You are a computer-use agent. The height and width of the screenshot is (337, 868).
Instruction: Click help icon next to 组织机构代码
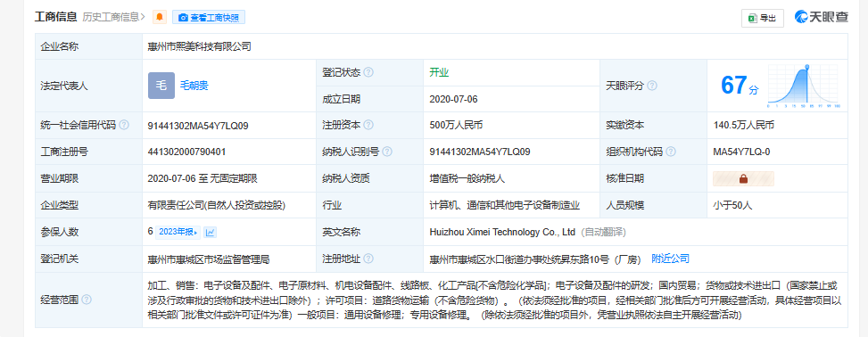[x=671, y=152]
